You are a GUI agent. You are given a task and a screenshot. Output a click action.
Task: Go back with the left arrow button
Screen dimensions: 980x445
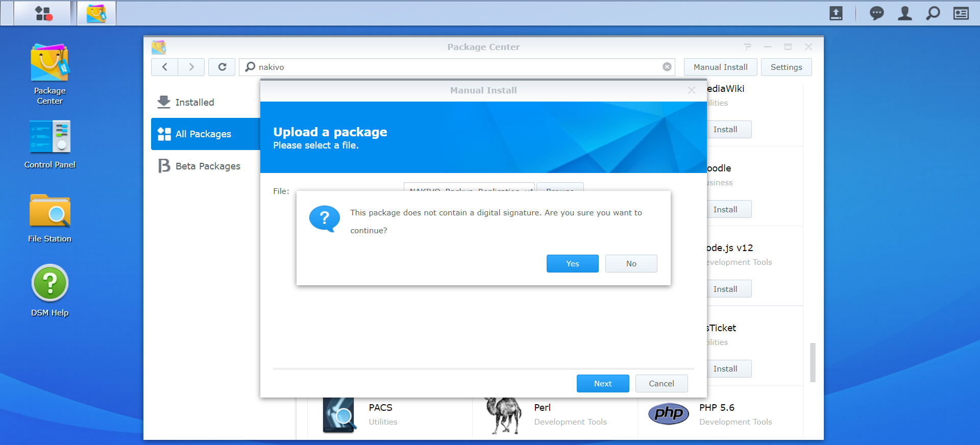tap(165, 67)
